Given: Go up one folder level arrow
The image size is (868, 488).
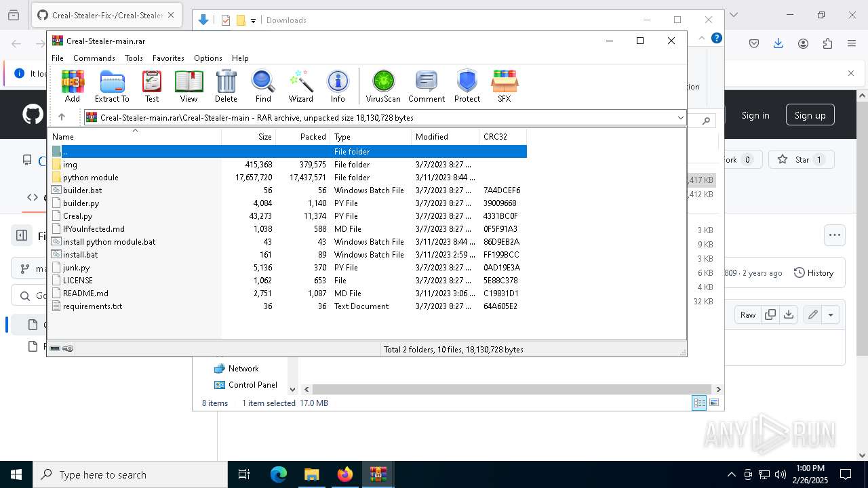Looking at the screenshot, I should pyautogui.click(x=62, y=117).
